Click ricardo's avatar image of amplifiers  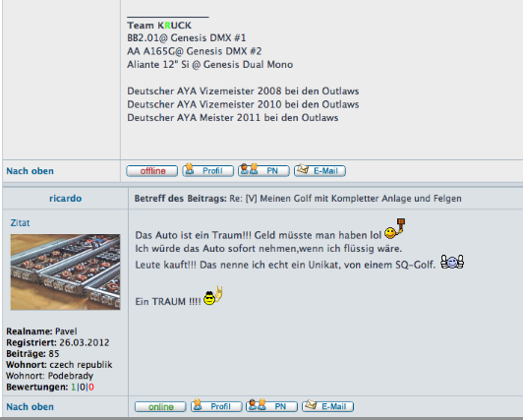coord(65,271)
